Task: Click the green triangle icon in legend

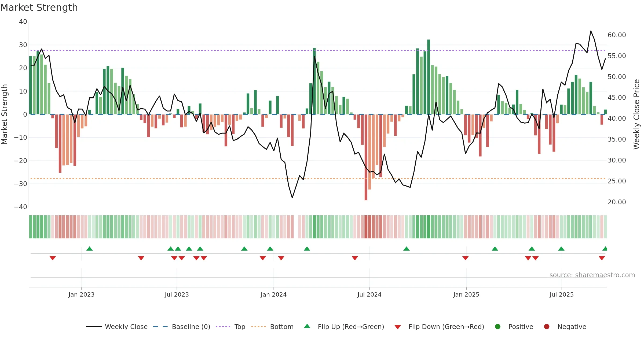Action: (x=307, y=326)
